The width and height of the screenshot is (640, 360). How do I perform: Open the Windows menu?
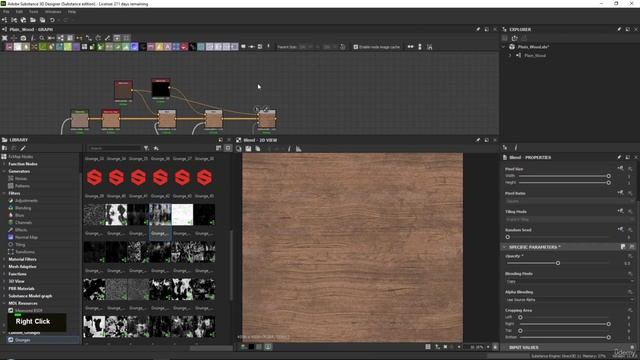tap(53, 12)
